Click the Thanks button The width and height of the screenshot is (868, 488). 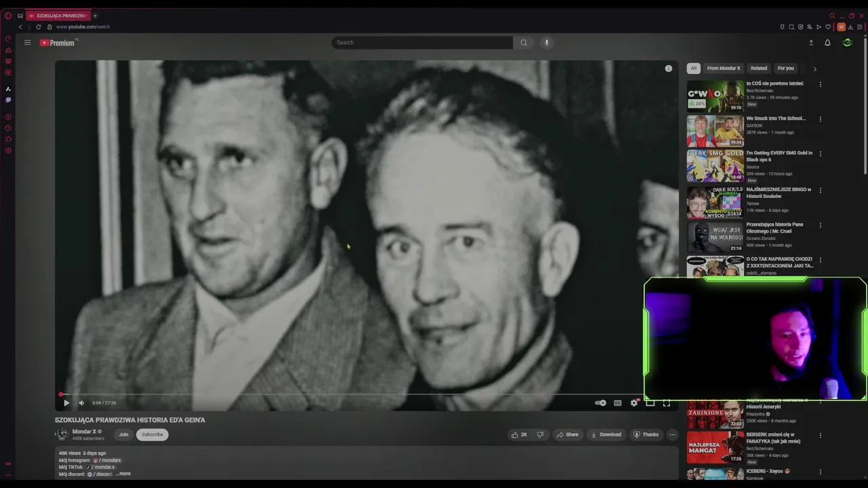tap(646, 434)
